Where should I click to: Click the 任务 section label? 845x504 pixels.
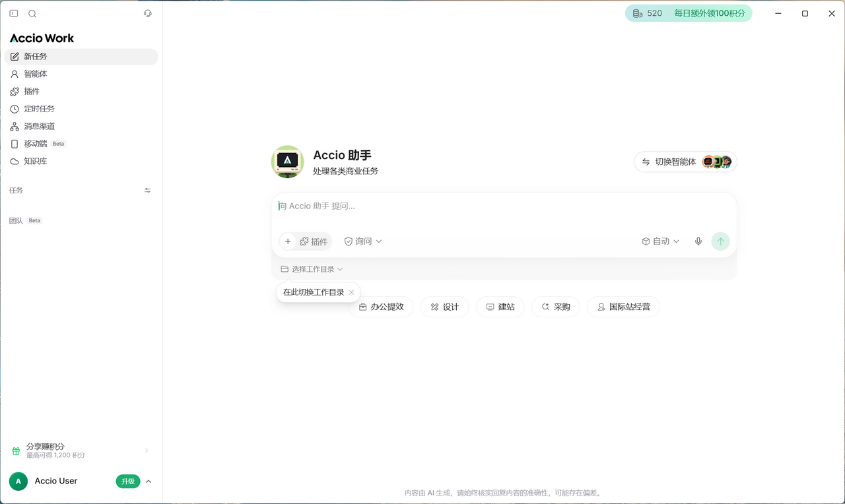tap(16, 191)
